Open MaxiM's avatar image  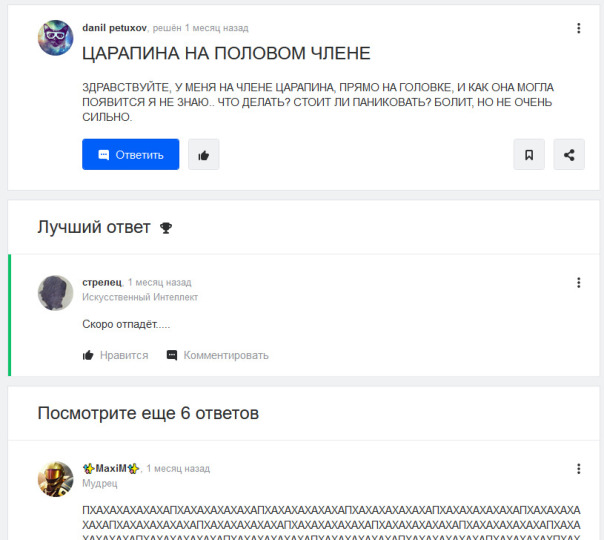pyautogui.click(x=55, y=479)
